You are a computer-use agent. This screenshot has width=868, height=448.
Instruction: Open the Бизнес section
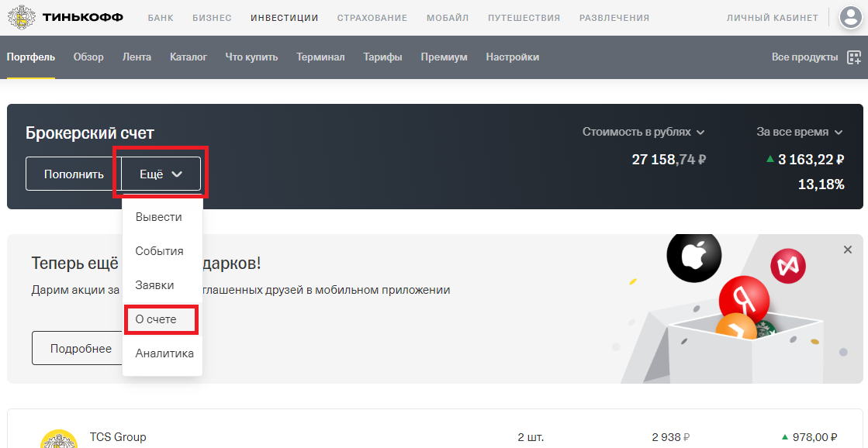(212, 19)
